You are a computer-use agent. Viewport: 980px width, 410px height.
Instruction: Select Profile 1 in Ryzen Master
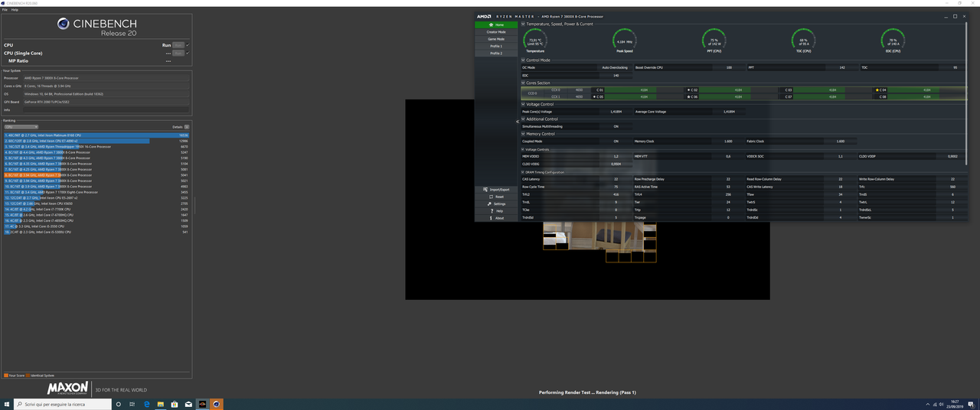[x=496, y=46]
